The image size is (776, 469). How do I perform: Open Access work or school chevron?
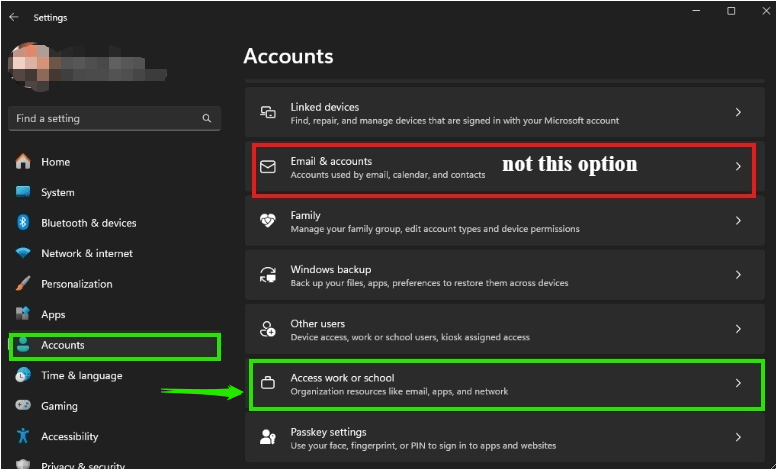tap(738, 383)
